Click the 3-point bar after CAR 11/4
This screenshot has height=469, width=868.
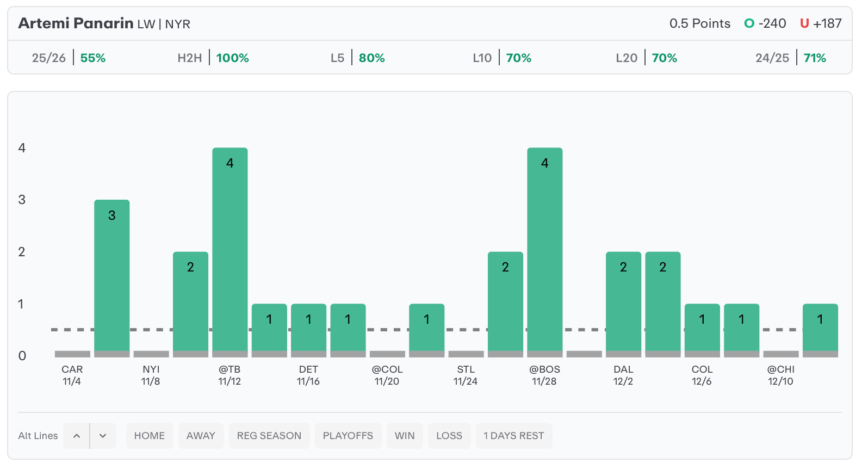(x=112, y=276)
